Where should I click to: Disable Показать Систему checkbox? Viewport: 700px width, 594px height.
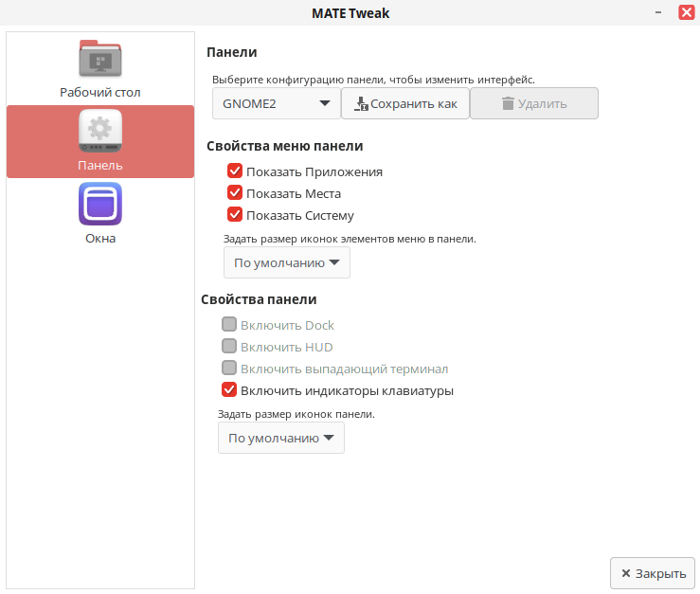point(235,215)
